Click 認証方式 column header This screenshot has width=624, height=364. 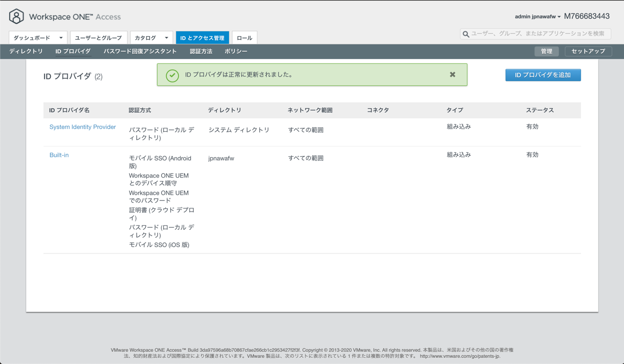[140, 110]
